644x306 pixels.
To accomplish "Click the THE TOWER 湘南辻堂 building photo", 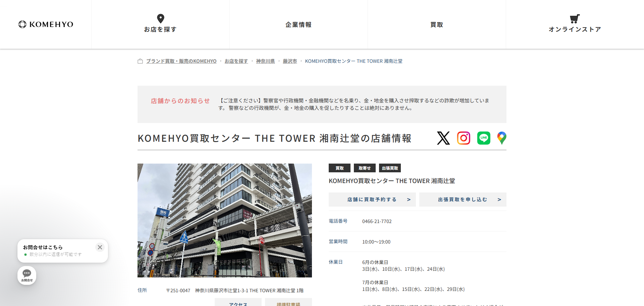I will click(x=225, y=220).
